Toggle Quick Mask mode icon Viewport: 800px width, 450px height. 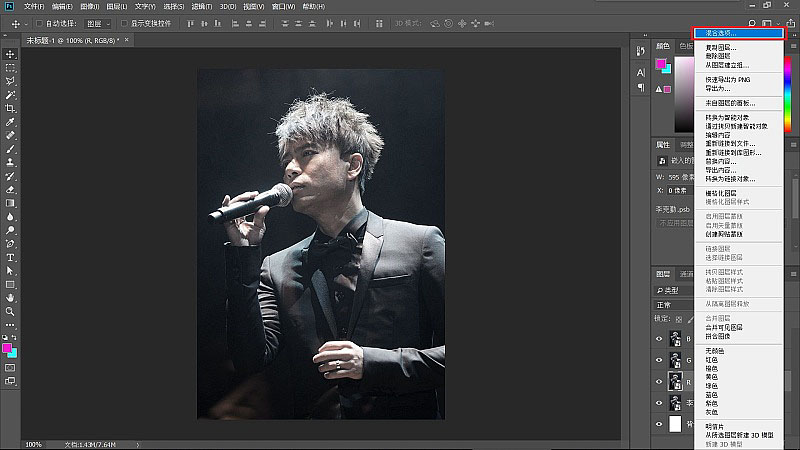10,367
